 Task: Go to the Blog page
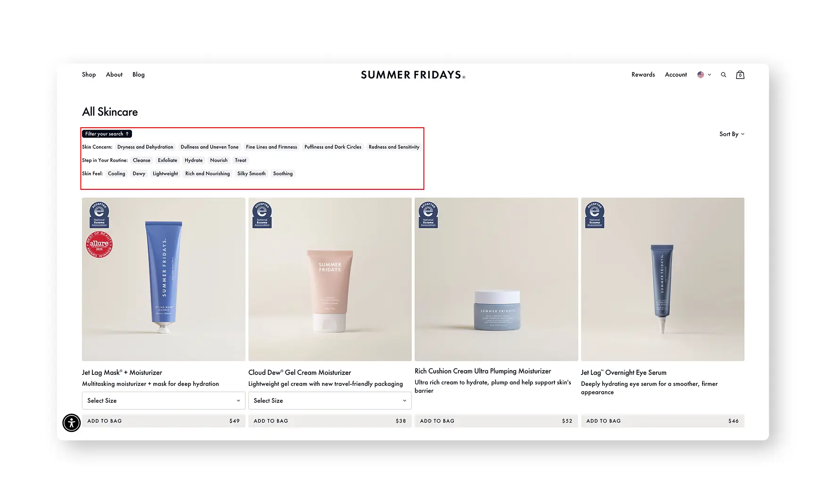[139, 74]
